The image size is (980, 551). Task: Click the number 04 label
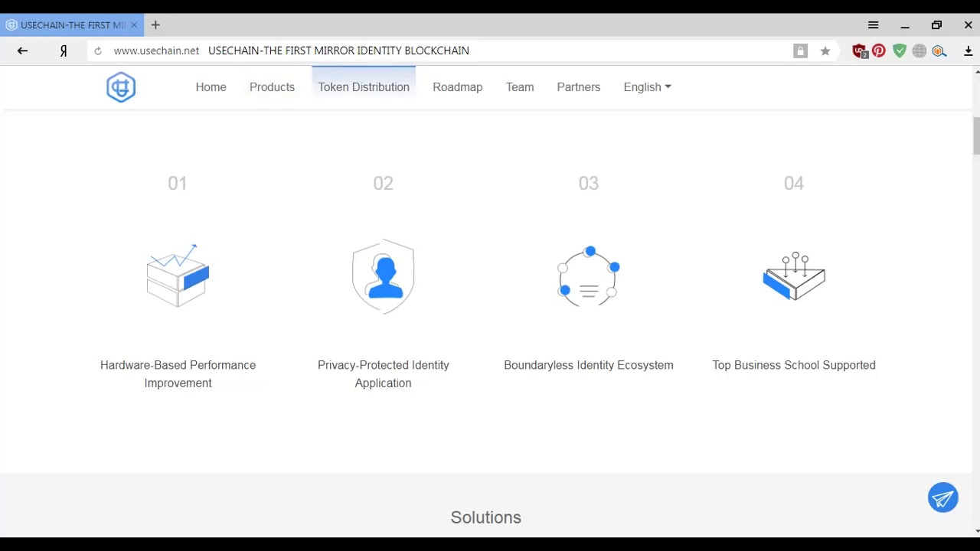pos(794,183)
